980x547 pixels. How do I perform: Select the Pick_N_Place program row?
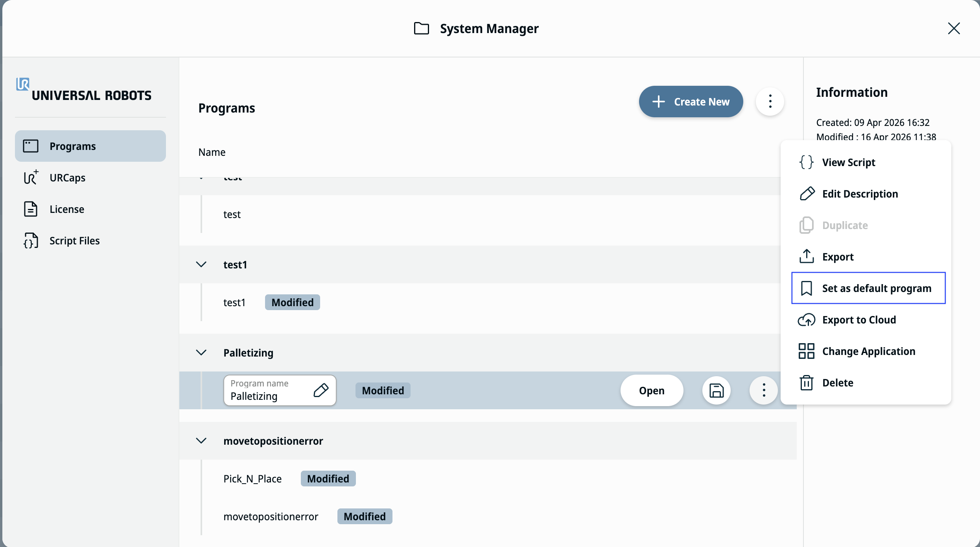tap(488, 479)
